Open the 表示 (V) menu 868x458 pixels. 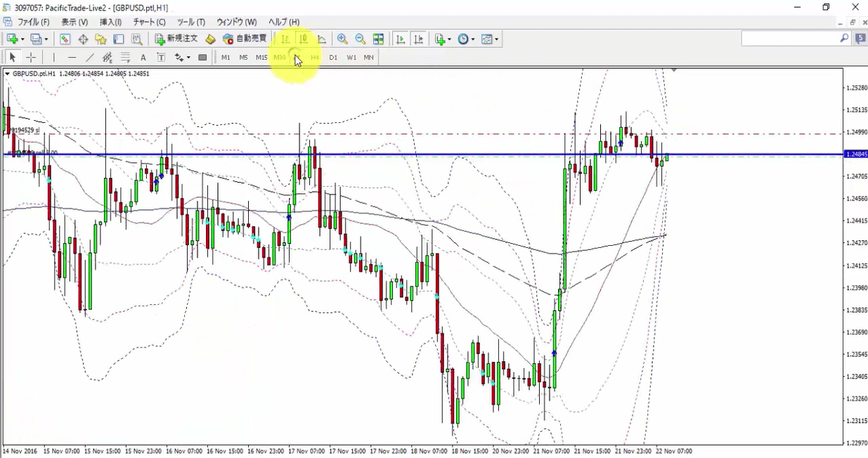(x=75, y=22)
